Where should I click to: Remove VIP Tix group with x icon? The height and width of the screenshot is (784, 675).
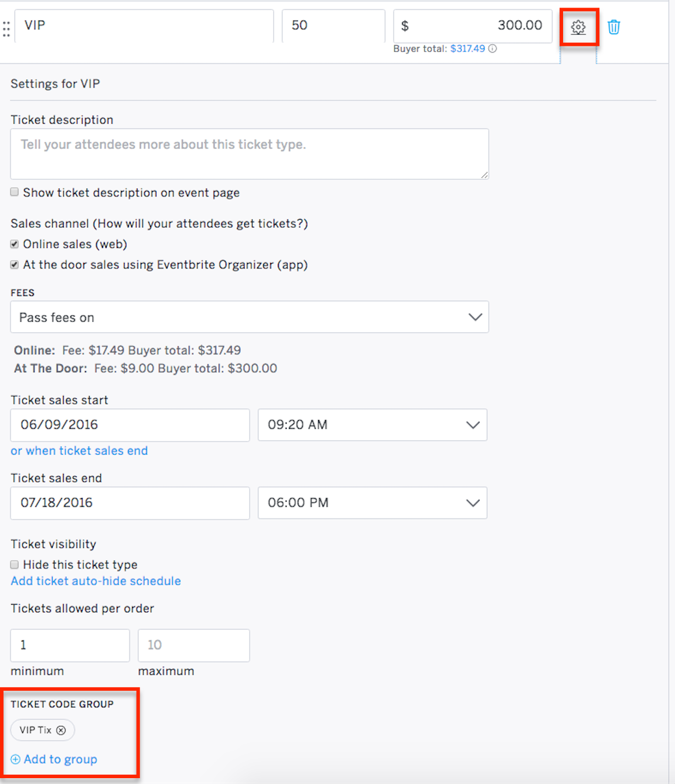[61, 730]
